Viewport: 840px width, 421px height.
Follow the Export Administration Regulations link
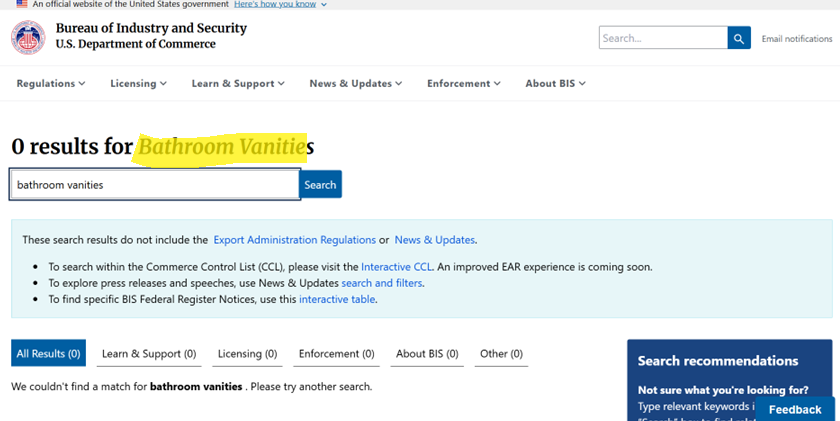[x=294, y=240]
